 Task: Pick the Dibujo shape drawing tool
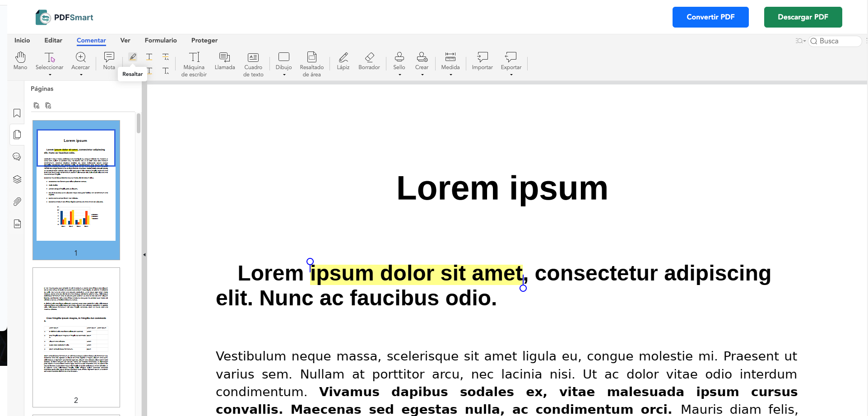284,61
